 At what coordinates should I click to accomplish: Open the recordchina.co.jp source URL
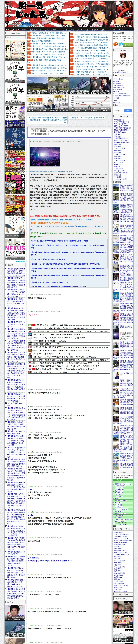pos(51,172)
